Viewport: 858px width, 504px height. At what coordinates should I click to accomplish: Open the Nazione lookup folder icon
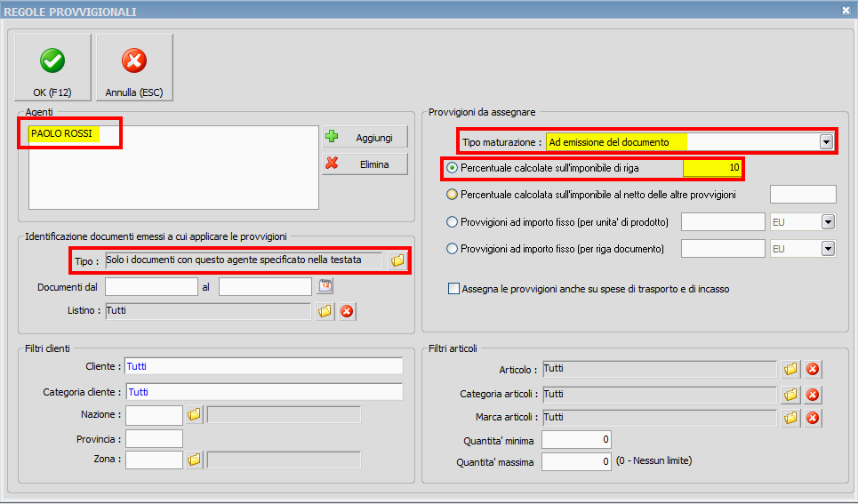pyautogui.click(x=194, y=414)
